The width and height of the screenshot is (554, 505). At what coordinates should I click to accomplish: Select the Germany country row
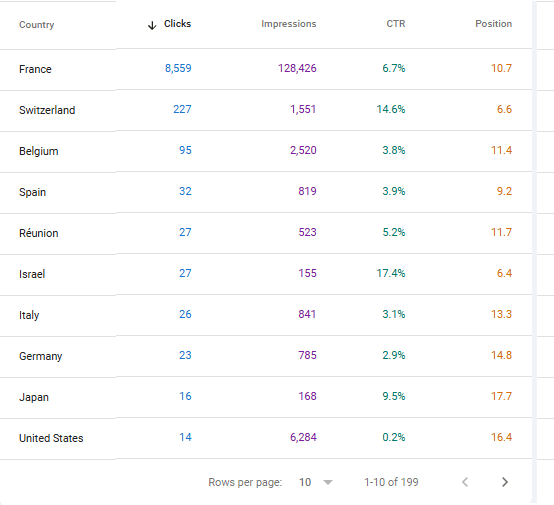pos(266,356)
